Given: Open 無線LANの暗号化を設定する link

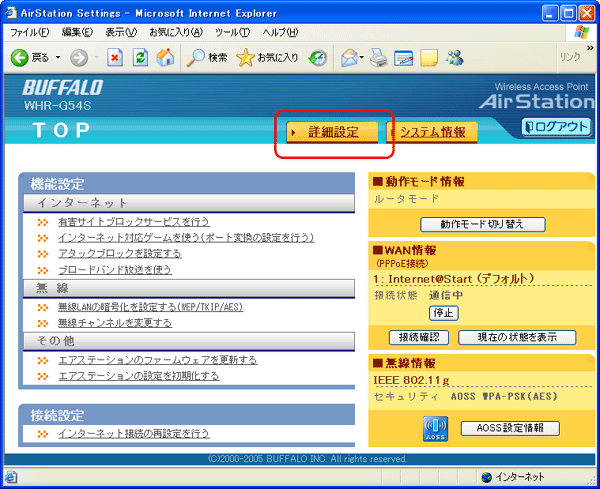Looking at the screenshot, I should coord(150,307).
